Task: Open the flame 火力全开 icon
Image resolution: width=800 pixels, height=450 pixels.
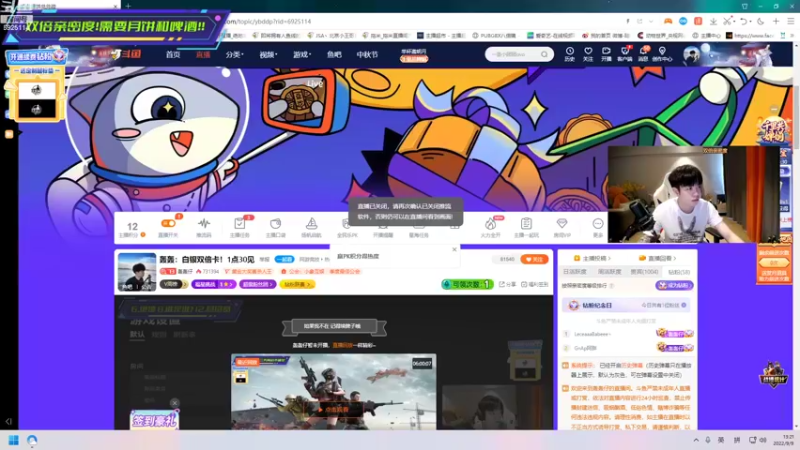Action: click(490, 228)
